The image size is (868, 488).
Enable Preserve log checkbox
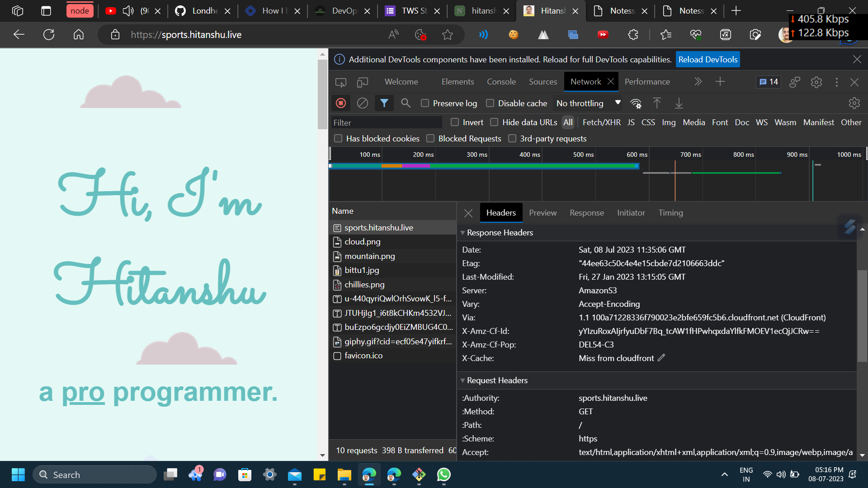coord(425,103)
